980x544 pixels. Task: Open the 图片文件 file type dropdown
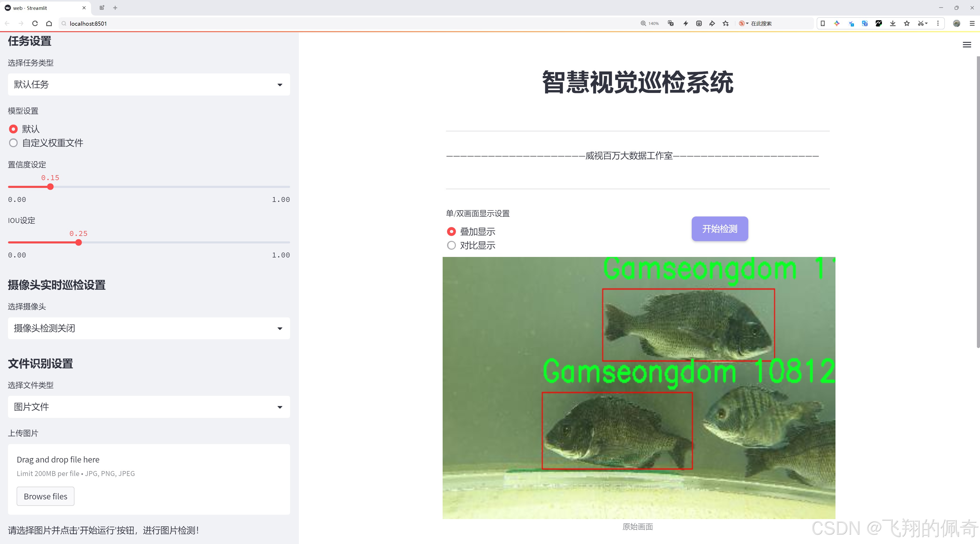coord(148,407)
